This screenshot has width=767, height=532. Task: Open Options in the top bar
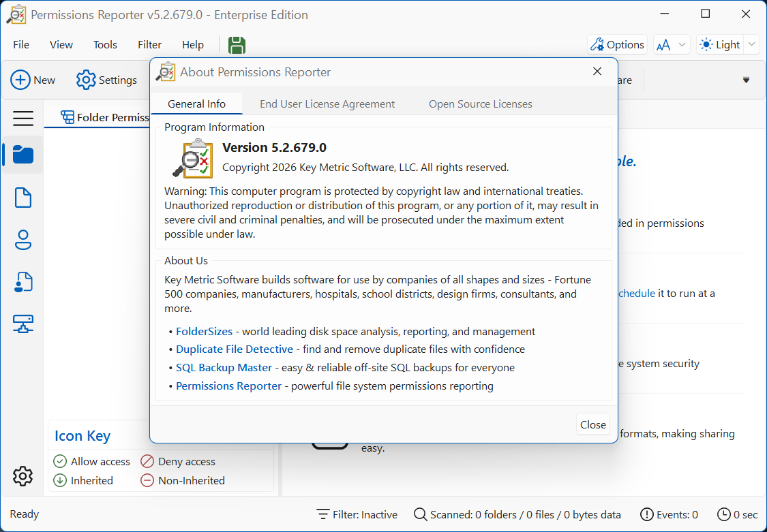[x=617, y=45]
